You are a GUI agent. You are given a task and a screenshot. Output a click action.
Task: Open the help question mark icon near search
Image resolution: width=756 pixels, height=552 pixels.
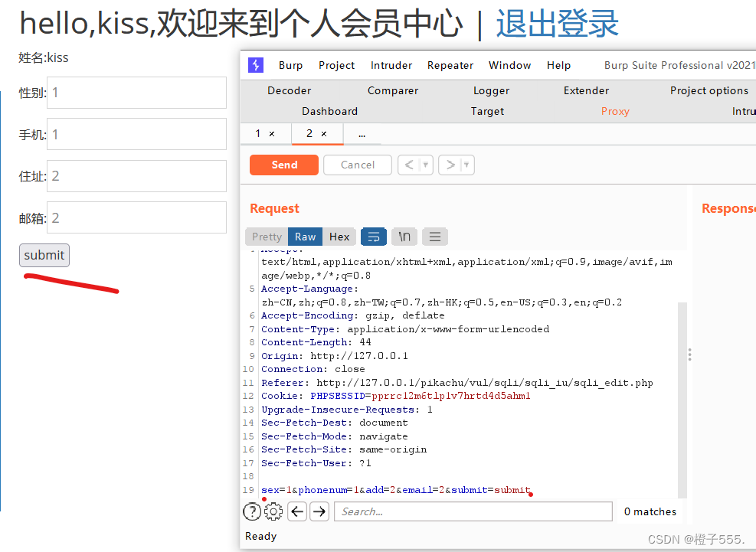252,511
